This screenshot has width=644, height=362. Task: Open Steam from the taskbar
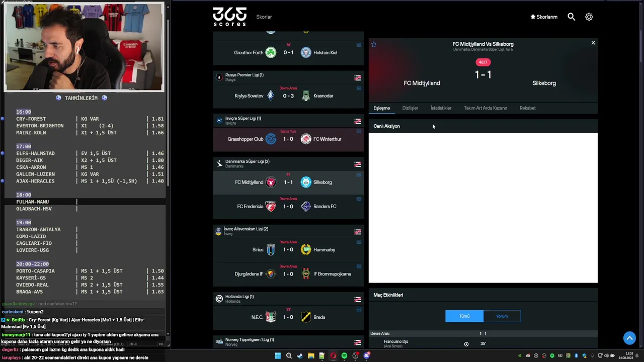click(300, 356)
